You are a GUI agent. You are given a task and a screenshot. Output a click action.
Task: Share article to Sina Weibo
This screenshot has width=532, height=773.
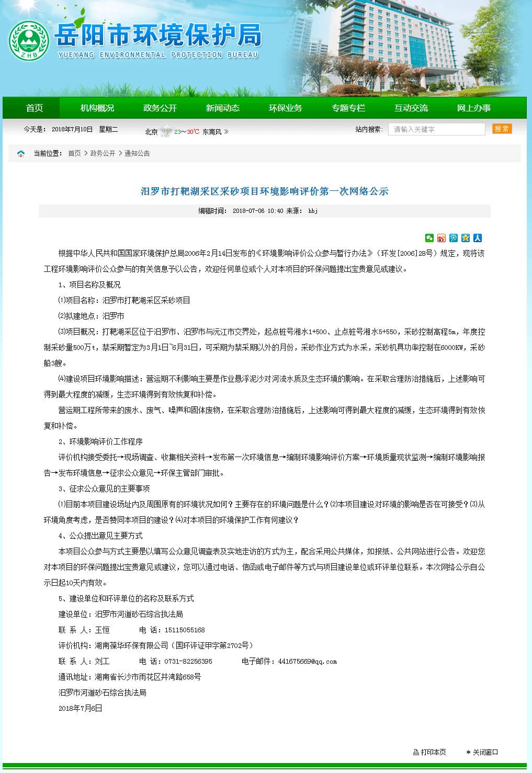click(x=441, y=238)
